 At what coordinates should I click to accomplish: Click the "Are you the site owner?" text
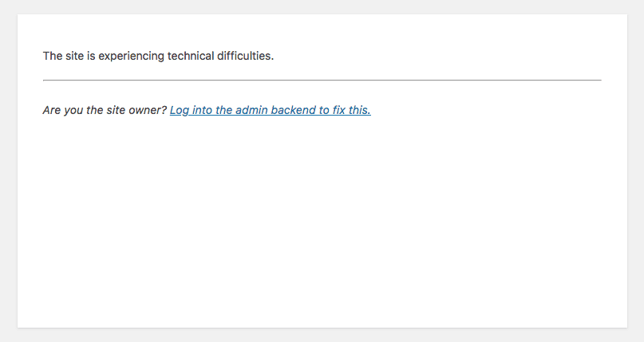point(105,110)
